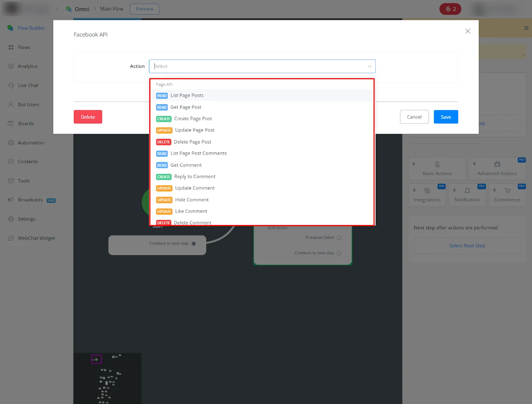532x404 pixels.
Task: Click the Preview button
Action: (145, 9)
